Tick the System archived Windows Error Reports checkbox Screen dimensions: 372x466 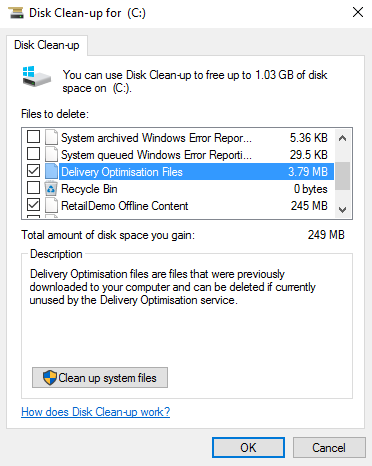point(33,137)
